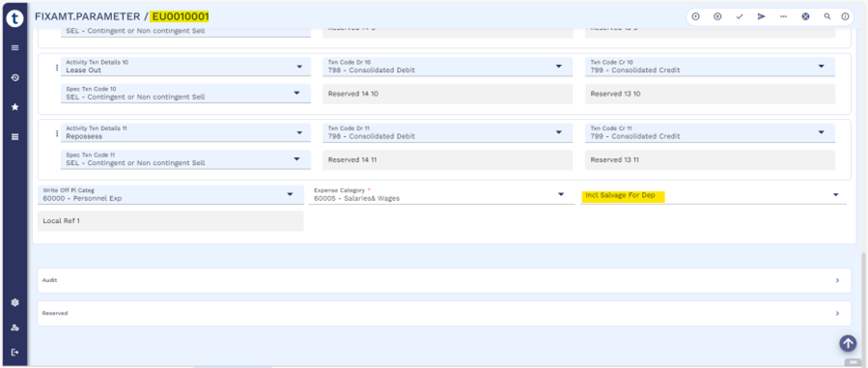Expand the Reserved section
The image size is (868, 368).
(x=444, y=313)
